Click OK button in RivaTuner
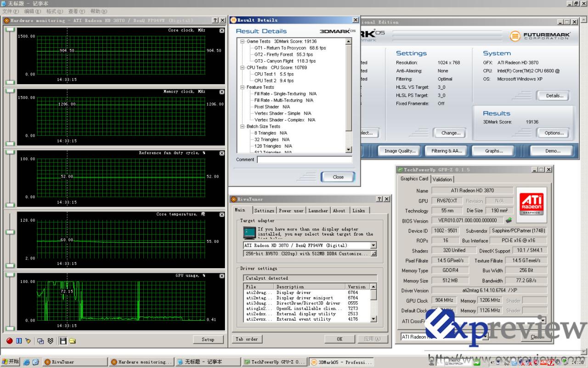 (339, 339)
